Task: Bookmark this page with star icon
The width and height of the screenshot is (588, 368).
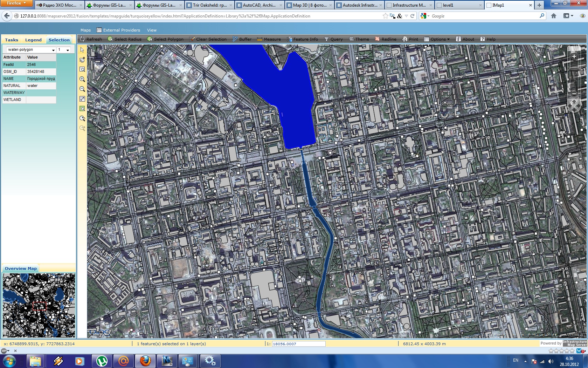Action: (x=386, y=16)
